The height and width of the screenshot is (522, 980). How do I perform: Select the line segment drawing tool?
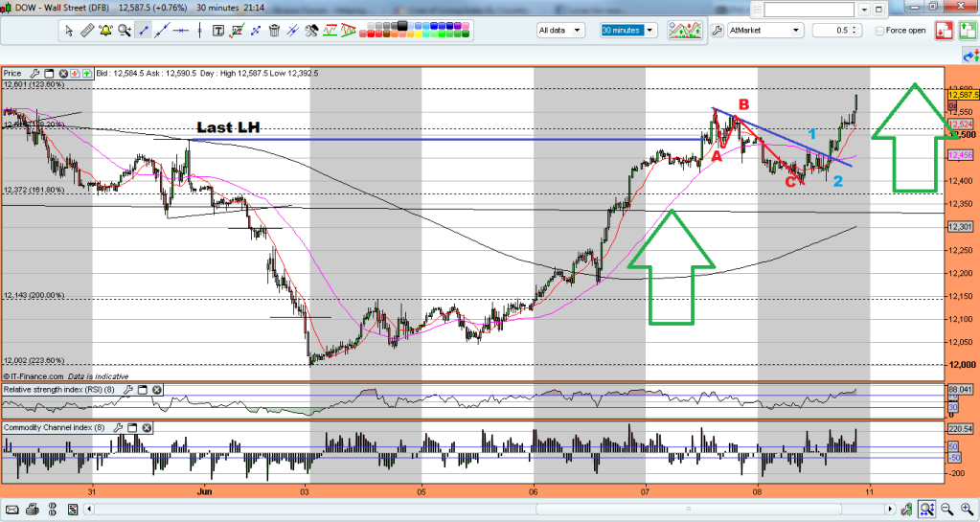click(143, 30)
